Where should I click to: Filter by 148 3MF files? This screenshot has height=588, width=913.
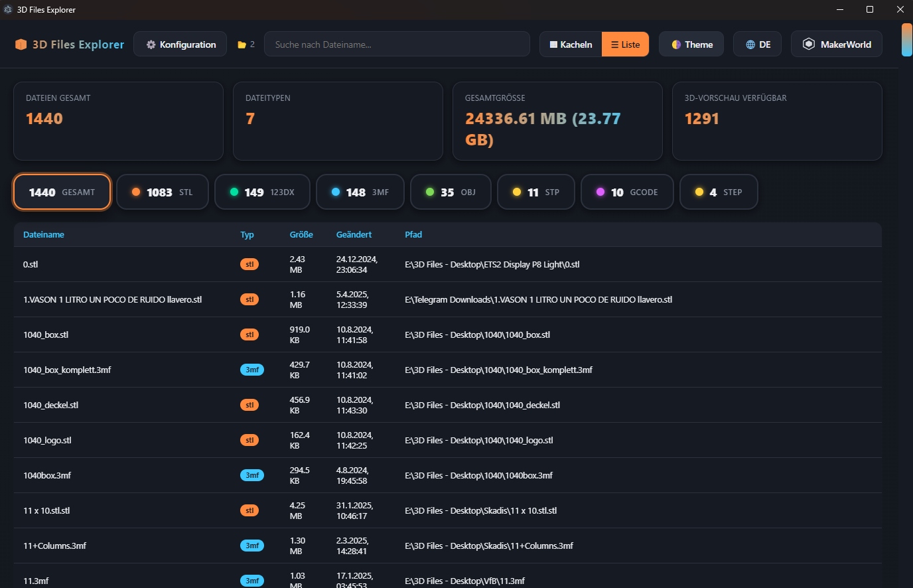360,192
